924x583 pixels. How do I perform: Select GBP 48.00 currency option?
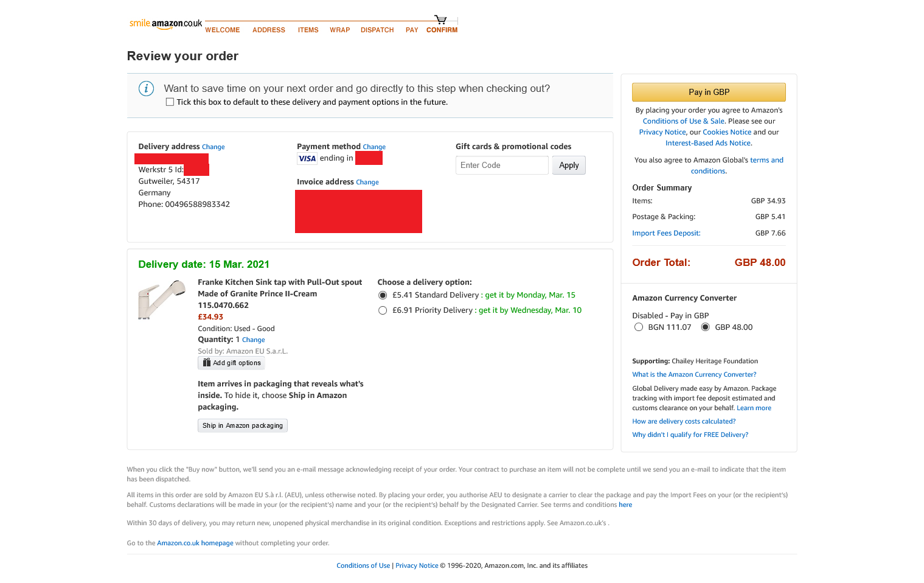tap(706, 327)
